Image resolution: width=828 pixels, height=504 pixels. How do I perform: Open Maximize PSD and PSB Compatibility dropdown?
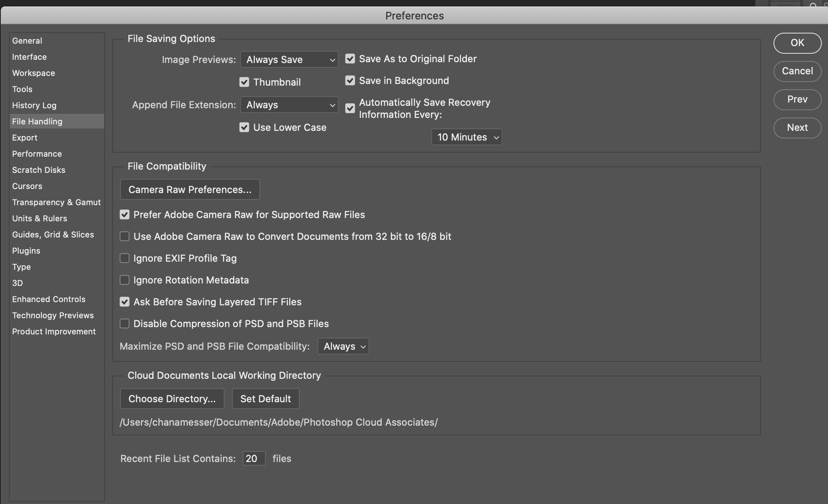[x=343, y=346]
